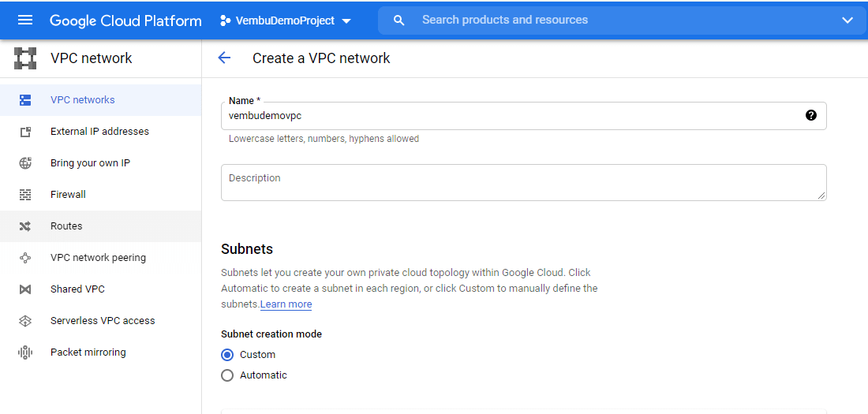Open Bring your own IP page
868x414 pixels.
[x=101, y=163]
